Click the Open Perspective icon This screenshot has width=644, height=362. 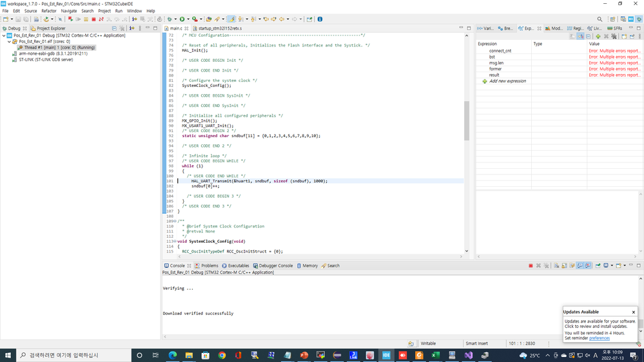click(613, 19)
